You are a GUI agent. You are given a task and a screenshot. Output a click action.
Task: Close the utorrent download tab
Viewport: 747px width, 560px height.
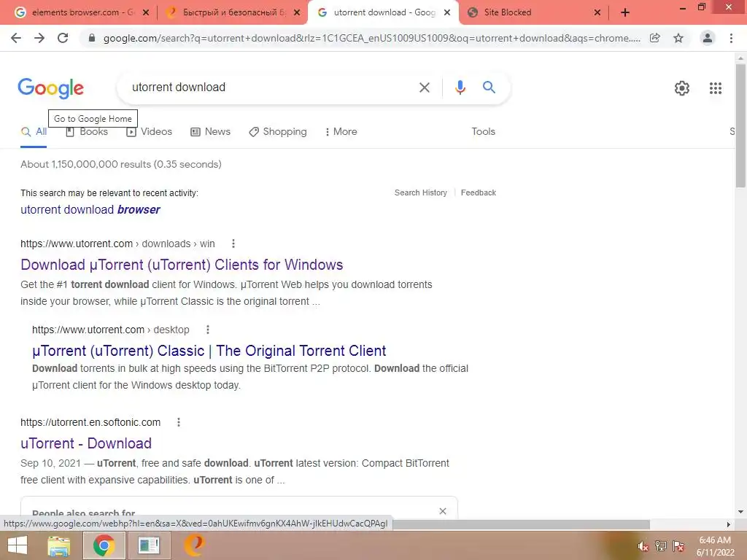tap(447, 13)
